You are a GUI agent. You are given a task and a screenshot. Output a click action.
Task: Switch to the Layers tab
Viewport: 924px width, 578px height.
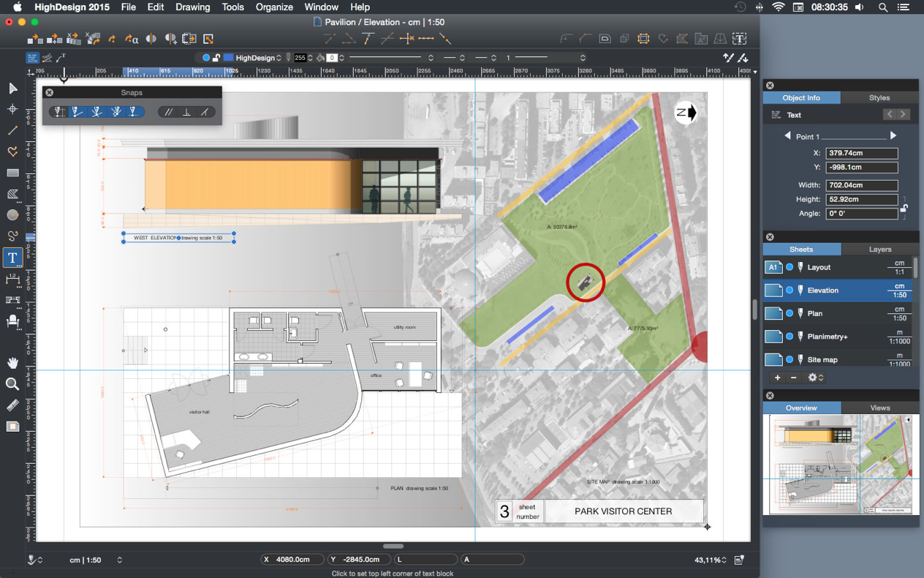coord(879,249)
